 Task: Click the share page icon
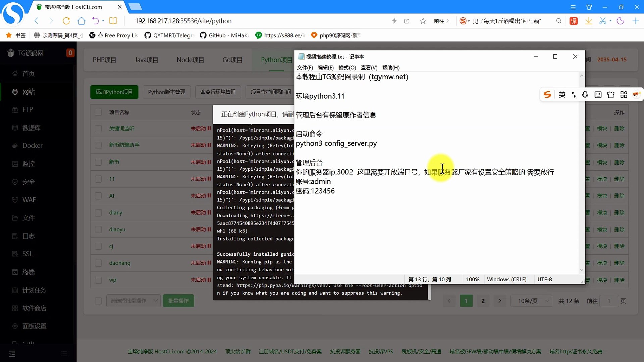(407, 21)
